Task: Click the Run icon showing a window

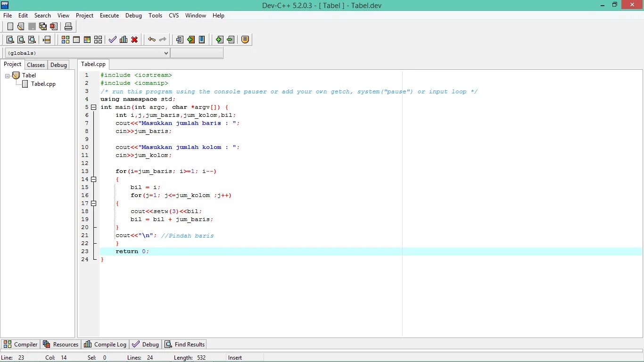Action: [76, 40]
